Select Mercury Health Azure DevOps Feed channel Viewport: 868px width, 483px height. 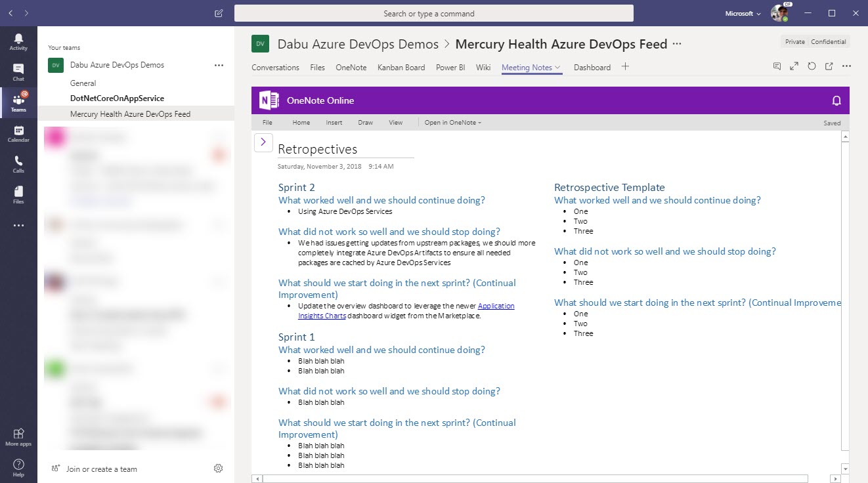click(136, 114)
